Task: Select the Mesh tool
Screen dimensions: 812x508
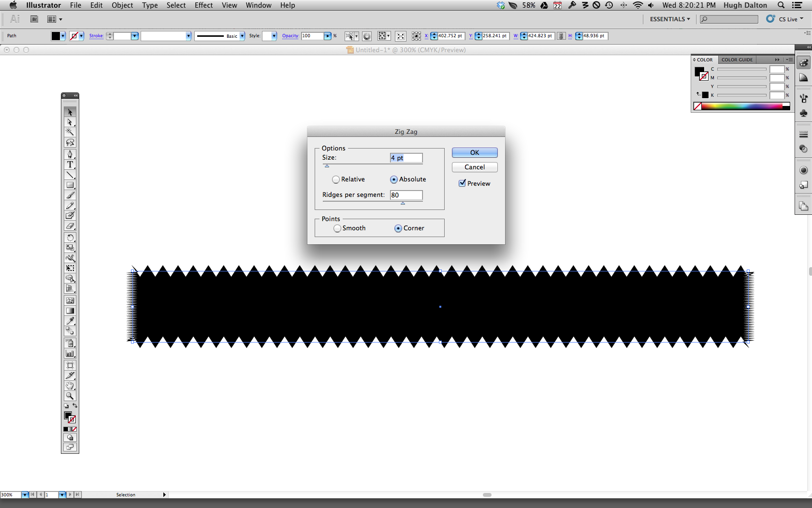Action: pyautogui.click(x=70, y=300)
